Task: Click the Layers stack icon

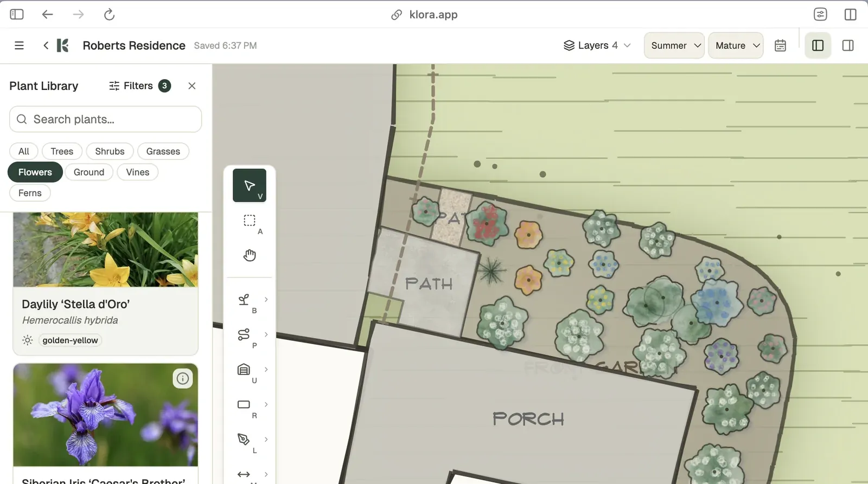Action: coord(569,46)
